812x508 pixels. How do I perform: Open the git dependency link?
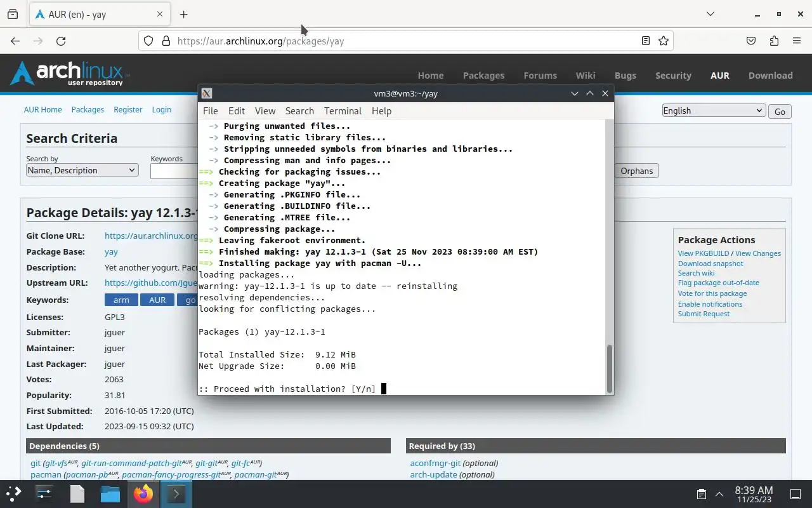click(x=36, y=463)
